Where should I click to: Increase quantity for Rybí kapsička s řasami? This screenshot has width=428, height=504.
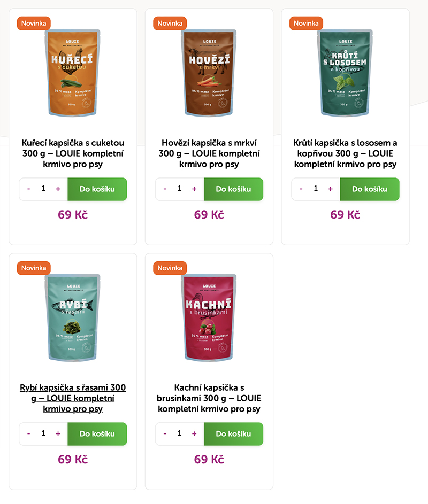click(x=58, y=433)
